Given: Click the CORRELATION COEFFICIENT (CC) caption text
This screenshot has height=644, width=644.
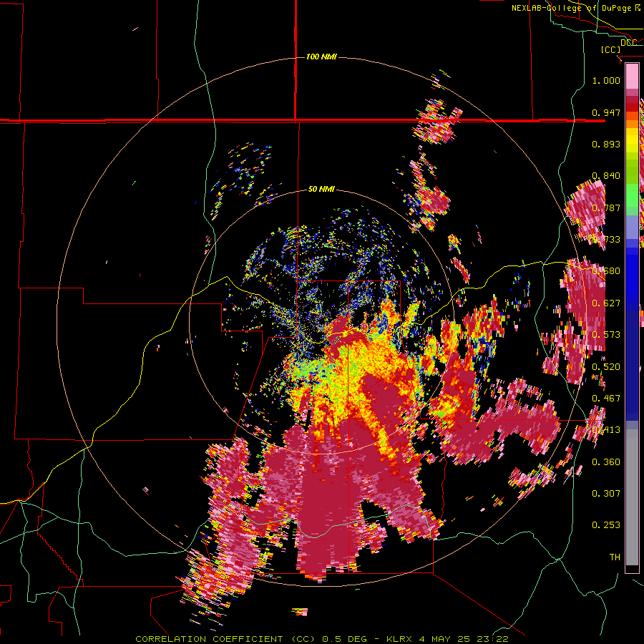Looking at the screenshot, I should (x=225, y=639).
